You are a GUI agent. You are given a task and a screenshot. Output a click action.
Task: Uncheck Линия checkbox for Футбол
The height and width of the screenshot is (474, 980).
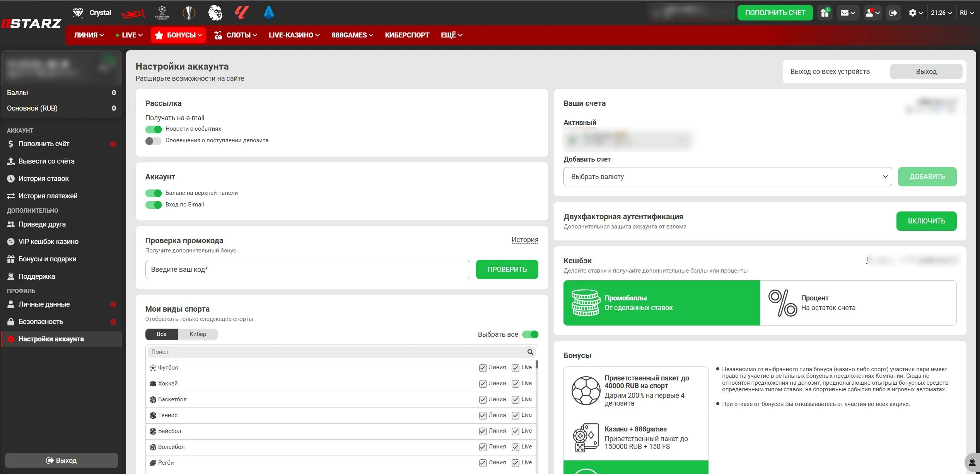483,368
